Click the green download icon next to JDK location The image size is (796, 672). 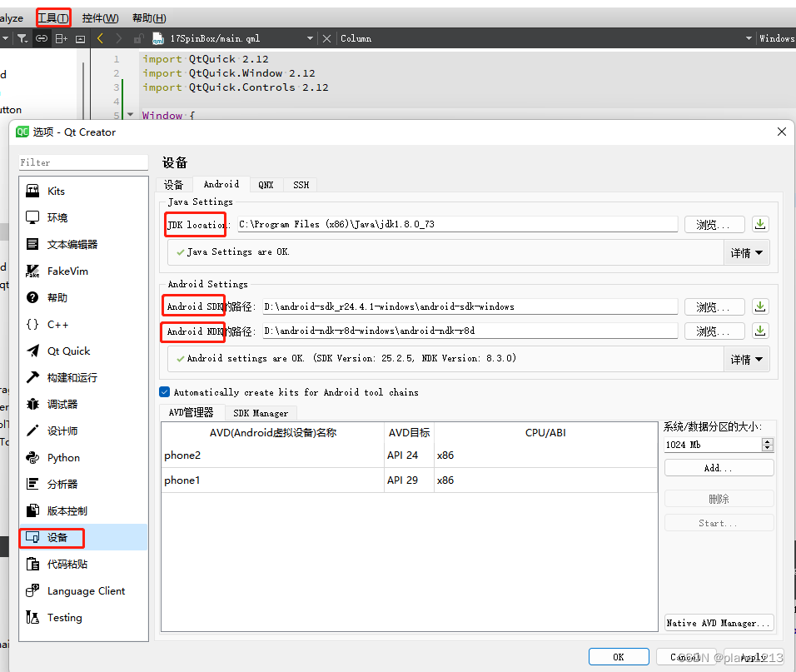point(759,223)
